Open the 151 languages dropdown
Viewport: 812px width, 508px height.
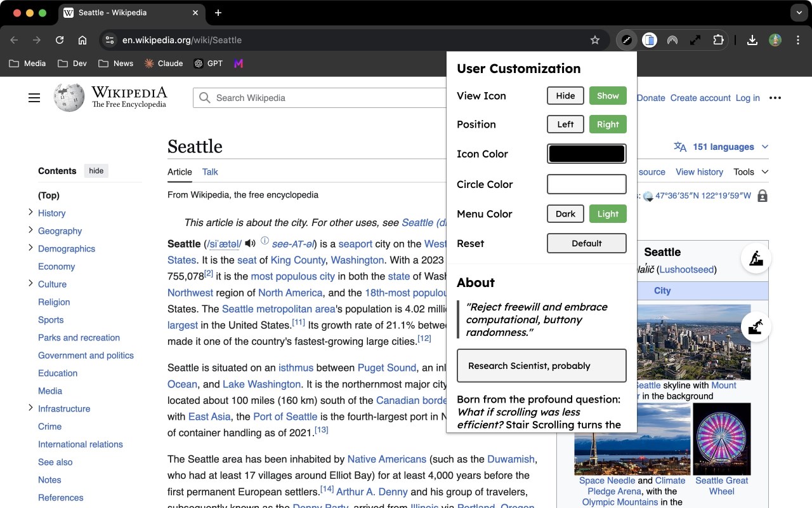click(x=721, y=147)
